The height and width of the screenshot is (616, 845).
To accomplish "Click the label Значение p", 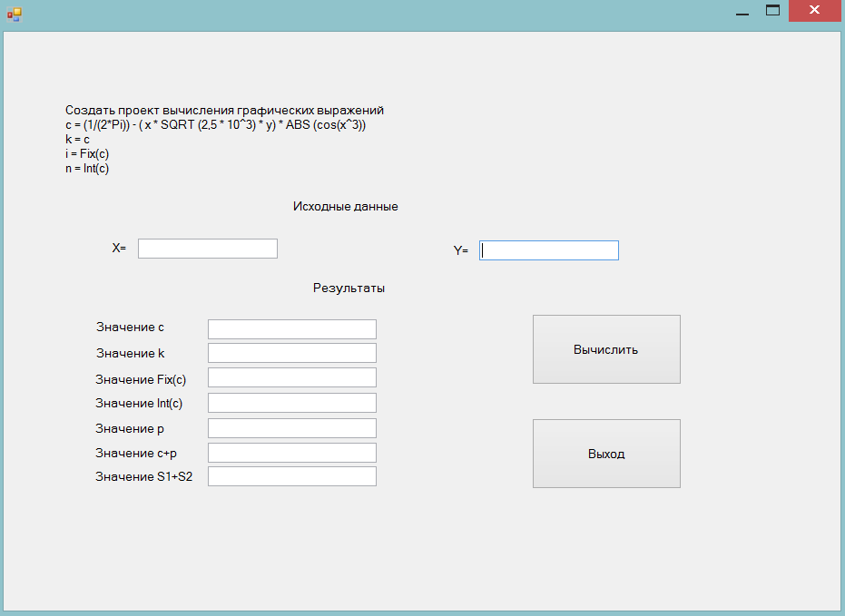I will point(129,428).
